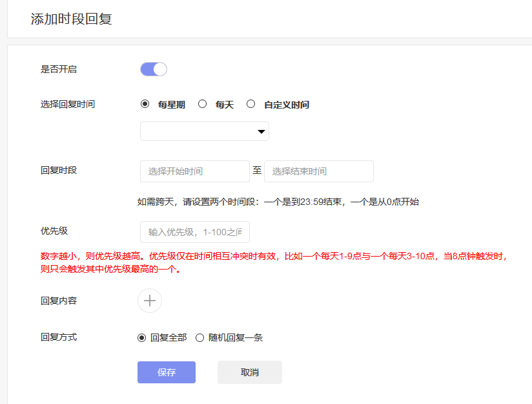Image resolution: width=532 pixels, height=404 pixels.
Task: Click the 添加时段回复 page title
Action: pos(71,19)
